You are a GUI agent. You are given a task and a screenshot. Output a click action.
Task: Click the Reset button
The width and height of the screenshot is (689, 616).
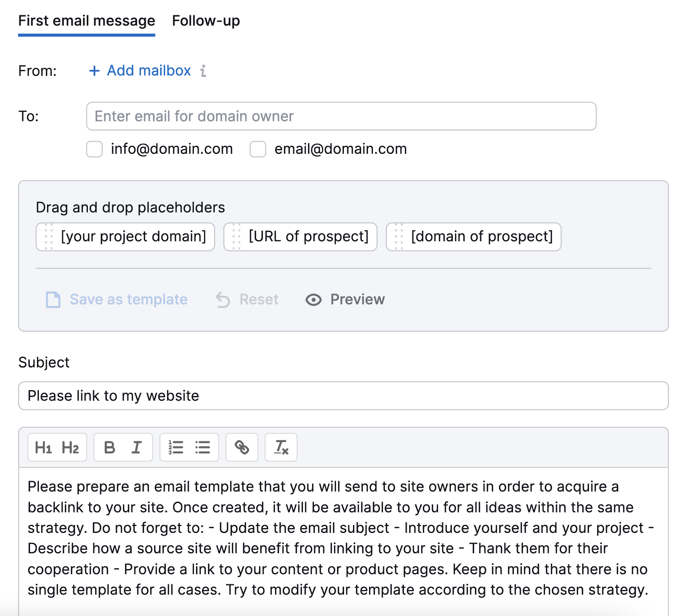247,299
